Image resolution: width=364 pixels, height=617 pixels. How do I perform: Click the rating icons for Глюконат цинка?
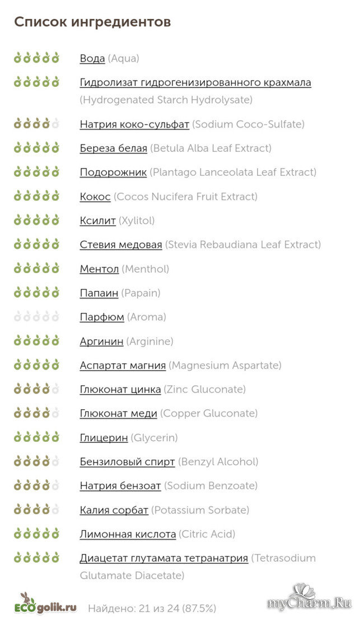[x=36, y=389]
